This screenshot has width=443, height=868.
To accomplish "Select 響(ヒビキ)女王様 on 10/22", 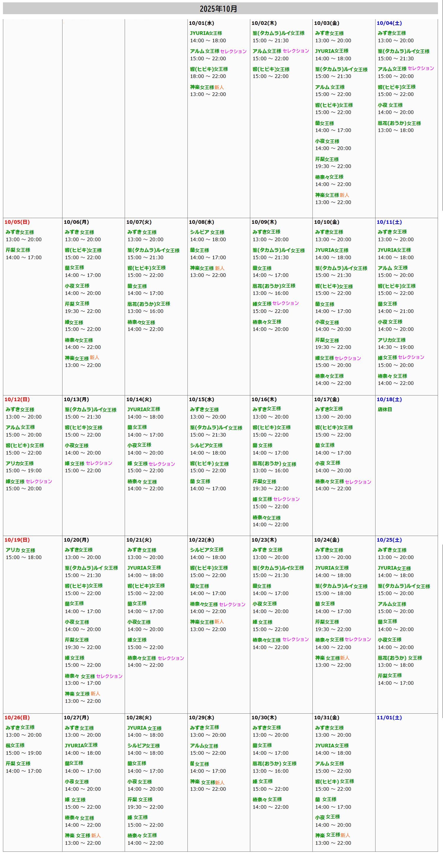I will coord(209,568).
